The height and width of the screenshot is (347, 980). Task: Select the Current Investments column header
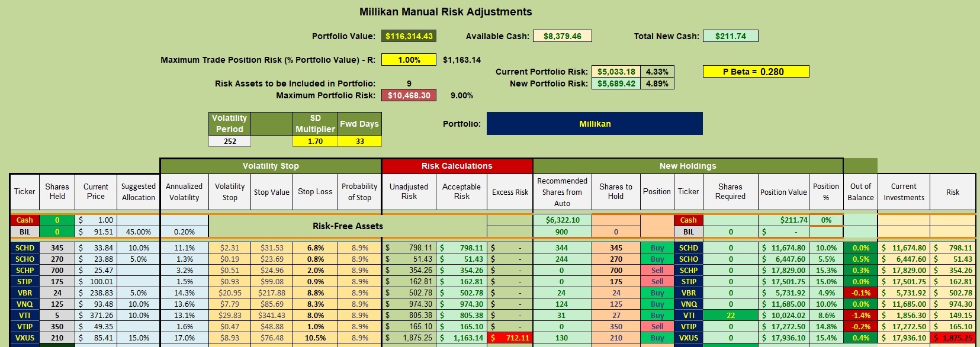point(904,192)
